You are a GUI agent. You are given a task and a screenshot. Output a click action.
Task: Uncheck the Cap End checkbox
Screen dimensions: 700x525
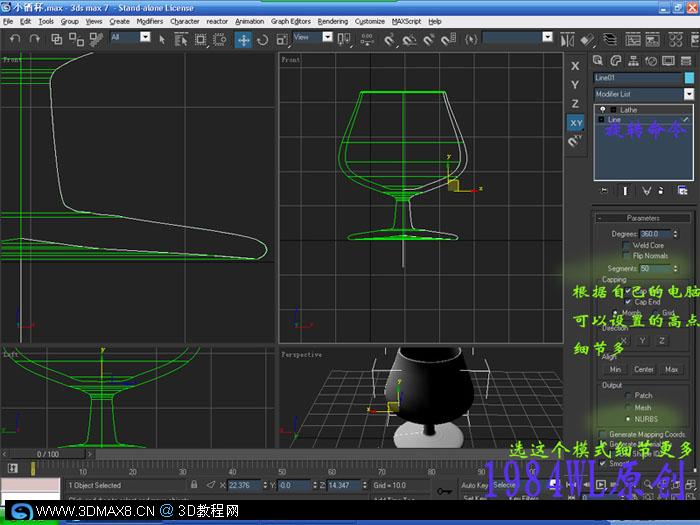coord(628,302)
